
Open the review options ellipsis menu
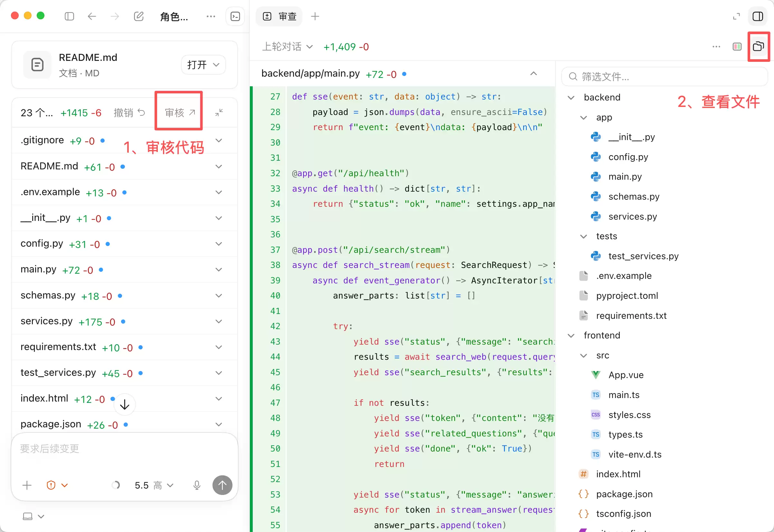[716, 47]
